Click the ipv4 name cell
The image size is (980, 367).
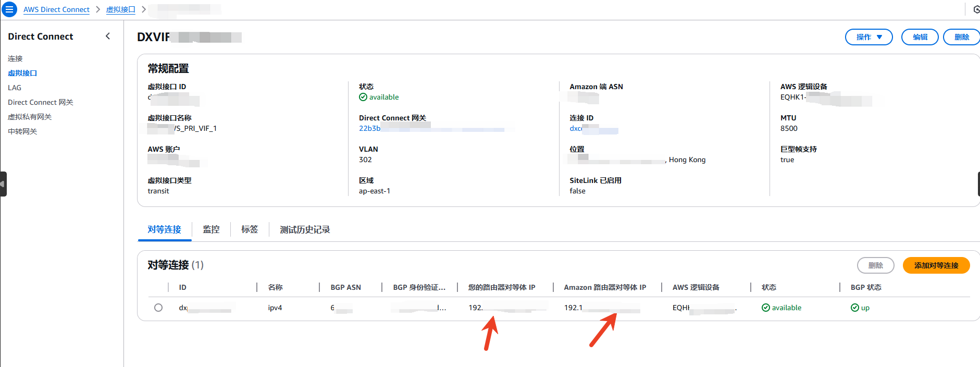(275, 308)
